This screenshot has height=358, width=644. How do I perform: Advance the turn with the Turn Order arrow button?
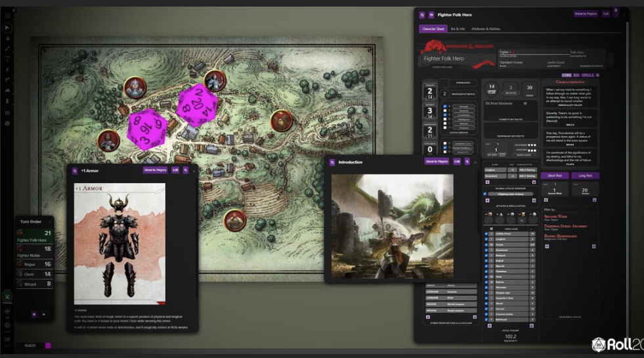coord(43,315)
